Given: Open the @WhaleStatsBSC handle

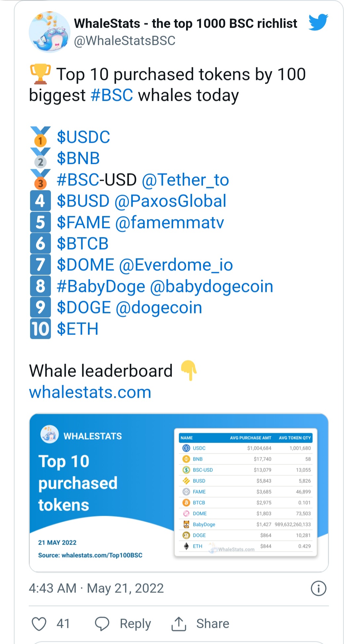Looking at the screenshot, I should 125,41.
